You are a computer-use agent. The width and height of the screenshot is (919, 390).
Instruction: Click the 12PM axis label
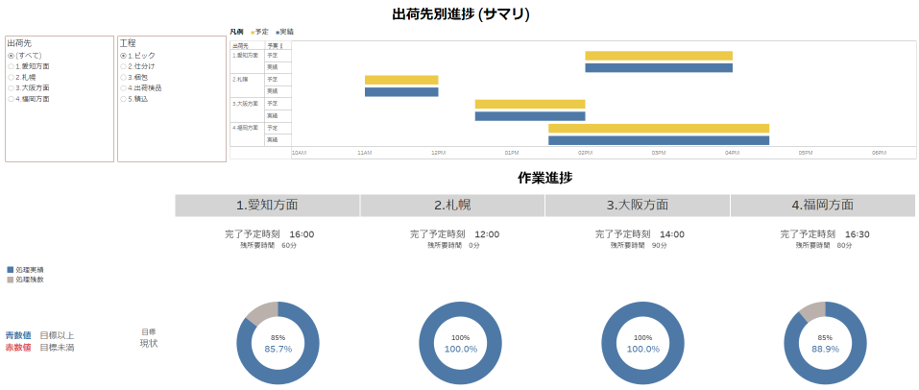[x=438, y=153]
